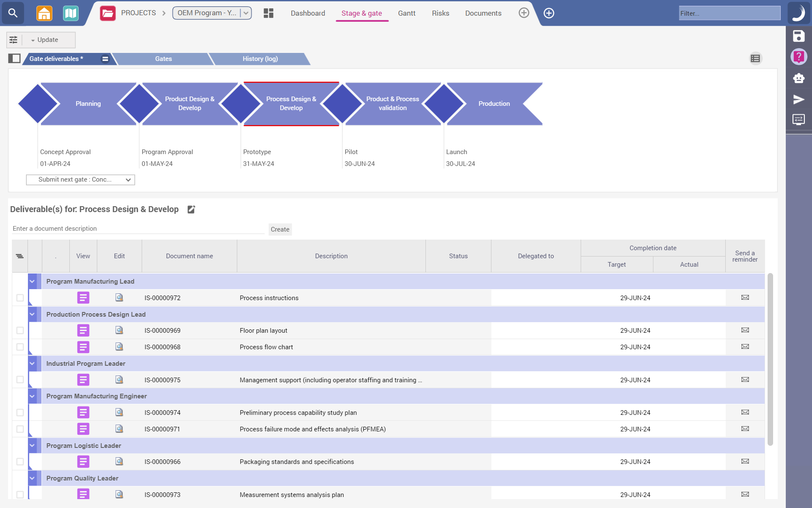Select the Planning stage

[x=88, y=104]
